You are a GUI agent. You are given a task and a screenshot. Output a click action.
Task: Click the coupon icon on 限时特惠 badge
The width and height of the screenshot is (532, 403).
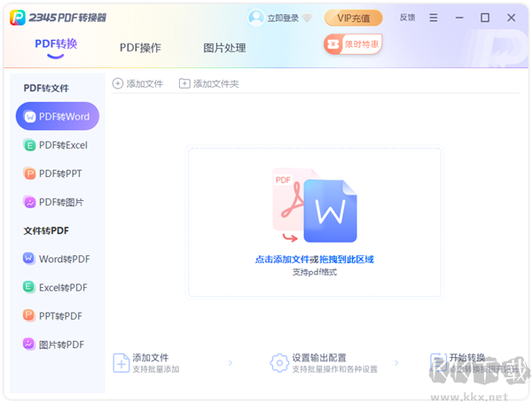333,44
